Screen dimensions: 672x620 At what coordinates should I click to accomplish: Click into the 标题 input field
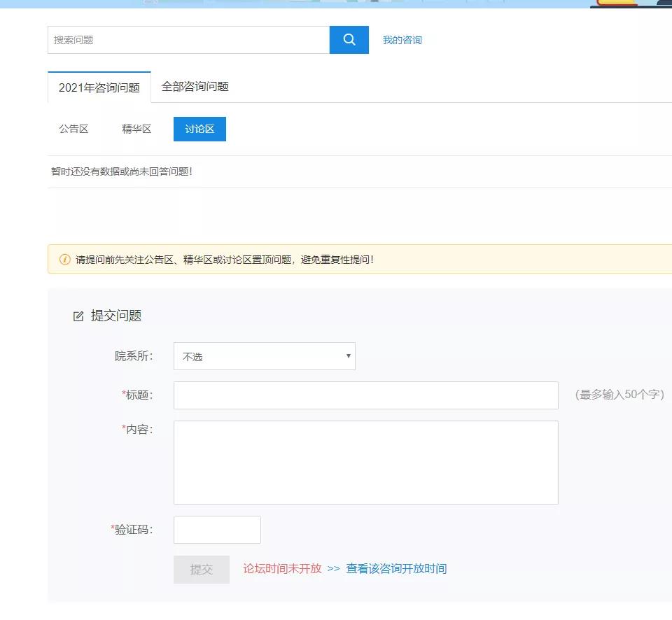pyautogui.click(x=365, y=395)
